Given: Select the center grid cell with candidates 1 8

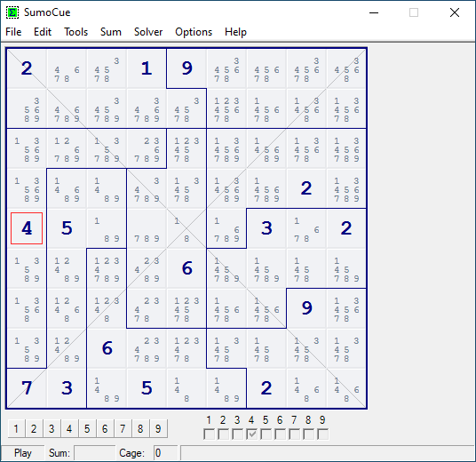Looking at the screenshot, I should (x=186, y=228).
